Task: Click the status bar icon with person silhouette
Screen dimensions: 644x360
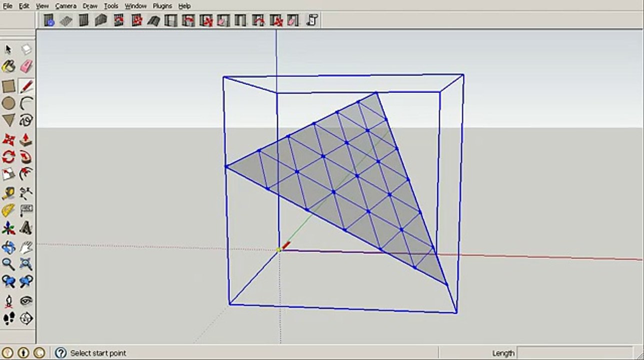Action: [x=24, y=353]
